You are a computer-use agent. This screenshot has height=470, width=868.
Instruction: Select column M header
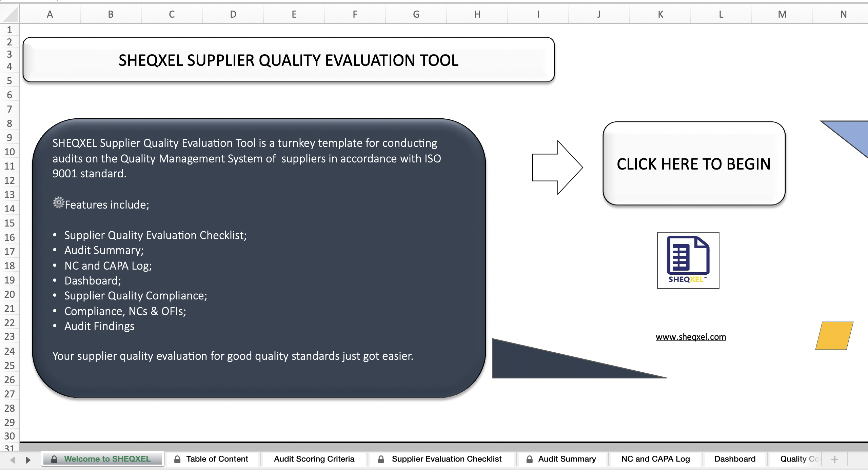pos(782,14)
